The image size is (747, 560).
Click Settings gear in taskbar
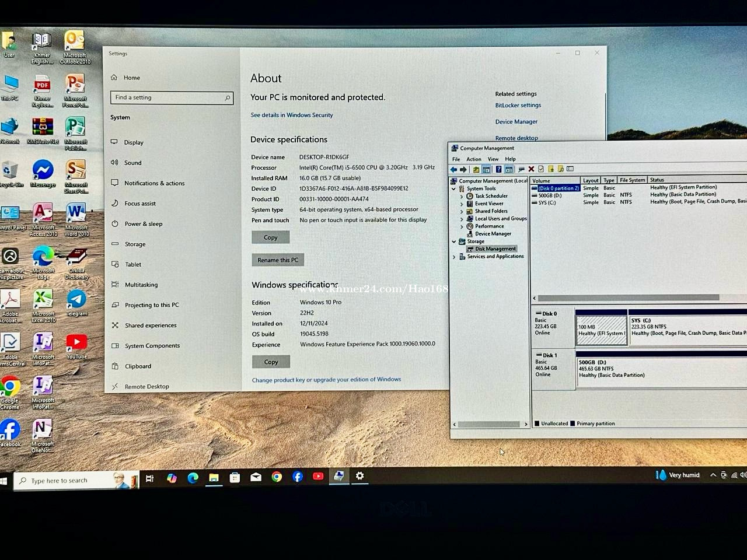point(360,476)
